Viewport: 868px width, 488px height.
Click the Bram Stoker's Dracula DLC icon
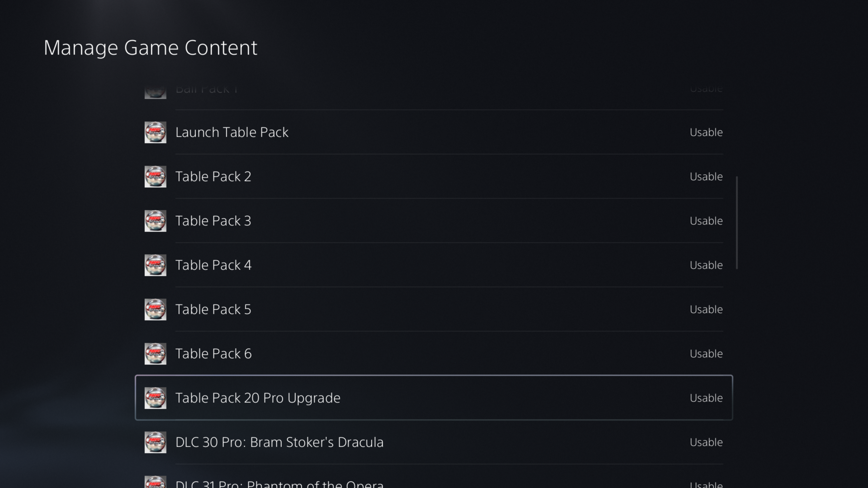pyautogui.click(x=155, y=442)
